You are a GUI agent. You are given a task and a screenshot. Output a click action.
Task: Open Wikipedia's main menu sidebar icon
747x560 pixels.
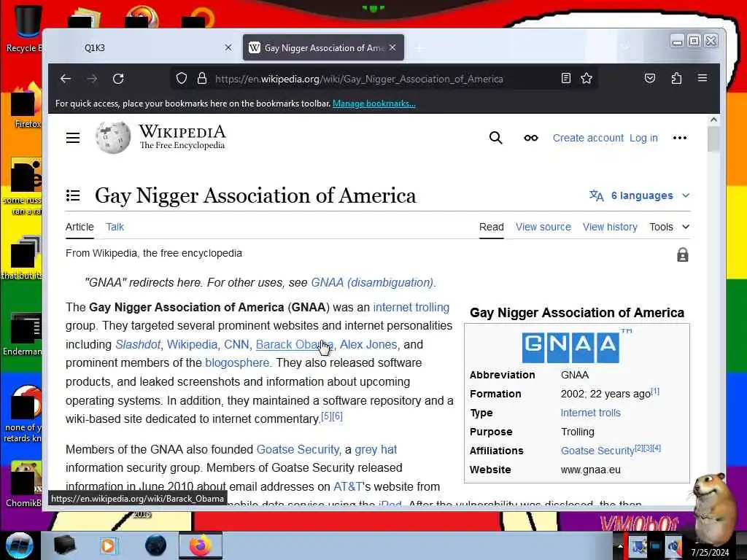(x=73, y=138)
